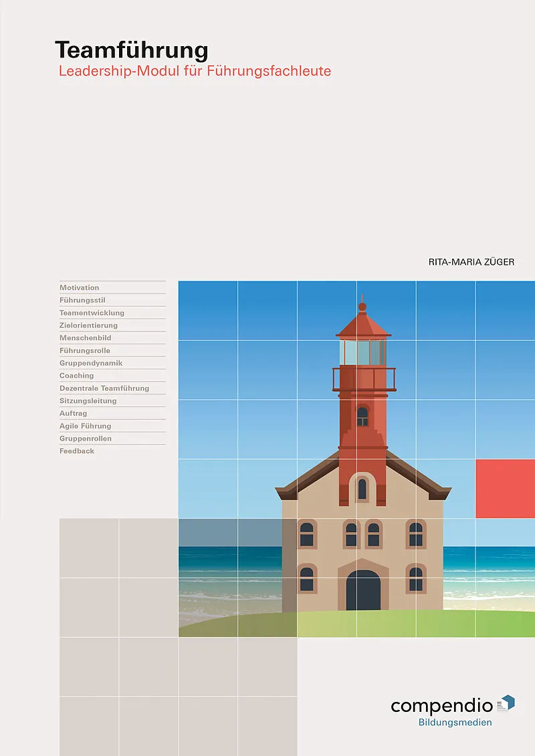Click the Bildungsmedien text under the logo
The width and height of the screenshot is (535, 756).
(455, 723)
